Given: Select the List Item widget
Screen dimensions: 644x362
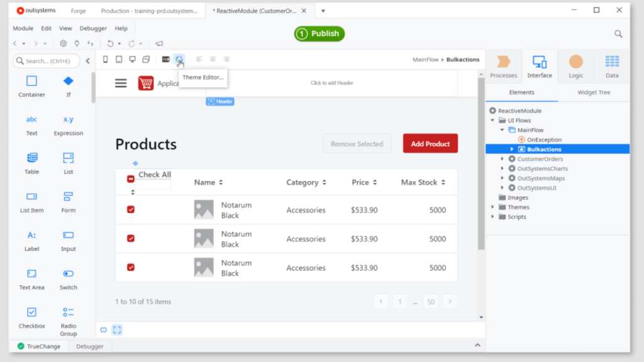Looking at the screenshot, I should click(31, 202).
